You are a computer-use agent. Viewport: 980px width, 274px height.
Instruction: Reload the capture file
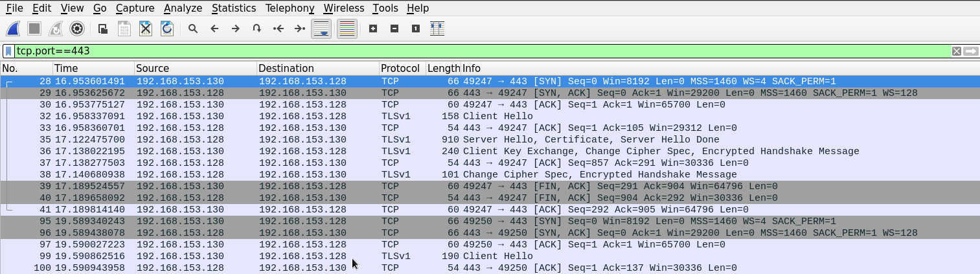click(x=167, y=29)
